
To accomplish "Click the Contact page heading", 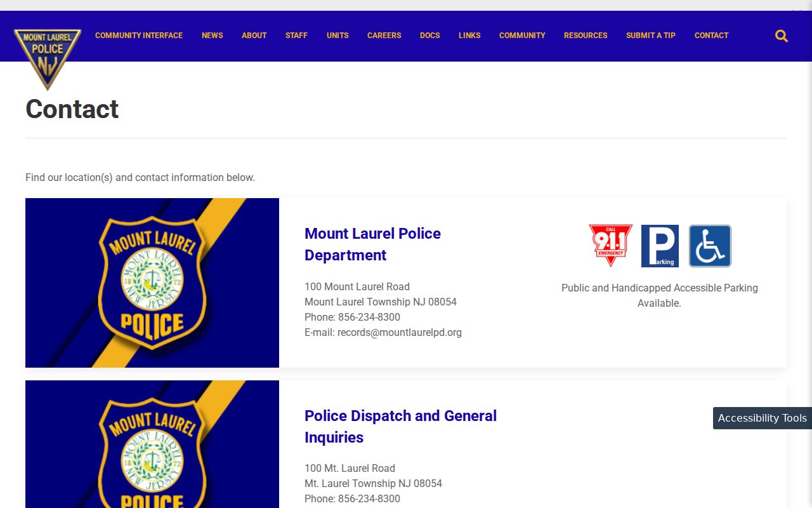I will 72,109.
